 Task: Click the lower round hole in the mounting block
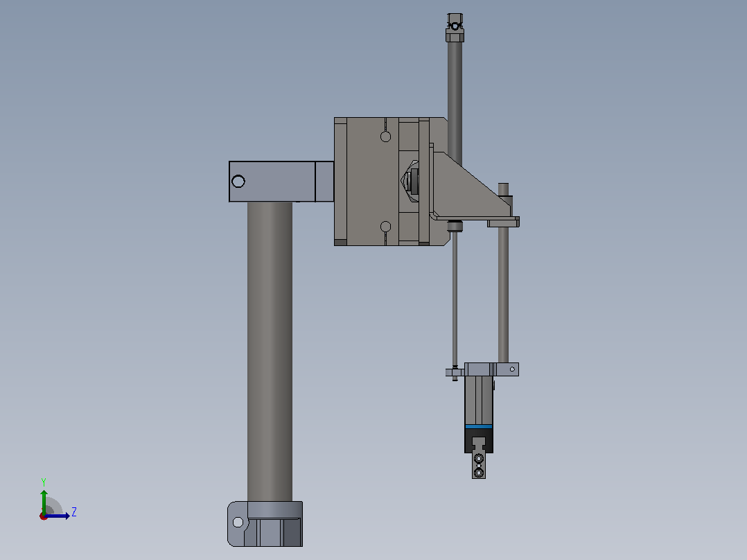(x=385, y=227)
